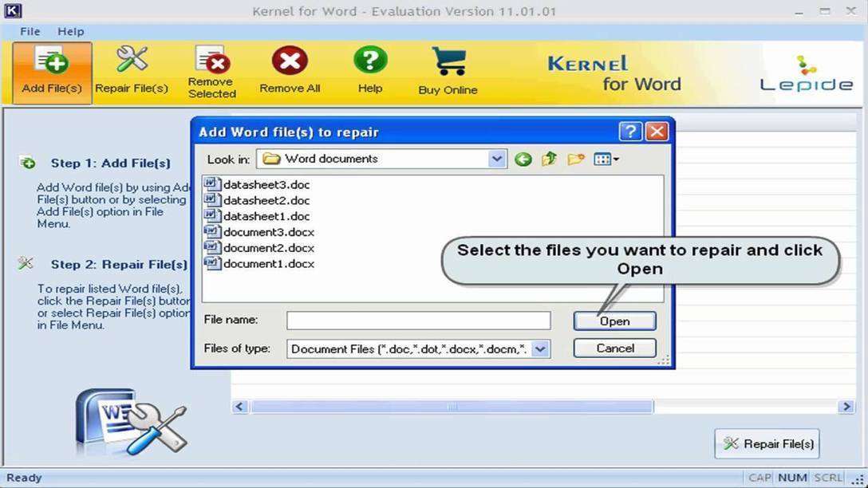Viewport: 868px width, 488px height.
Task: Click the Open button
Action: pos(614,321)
